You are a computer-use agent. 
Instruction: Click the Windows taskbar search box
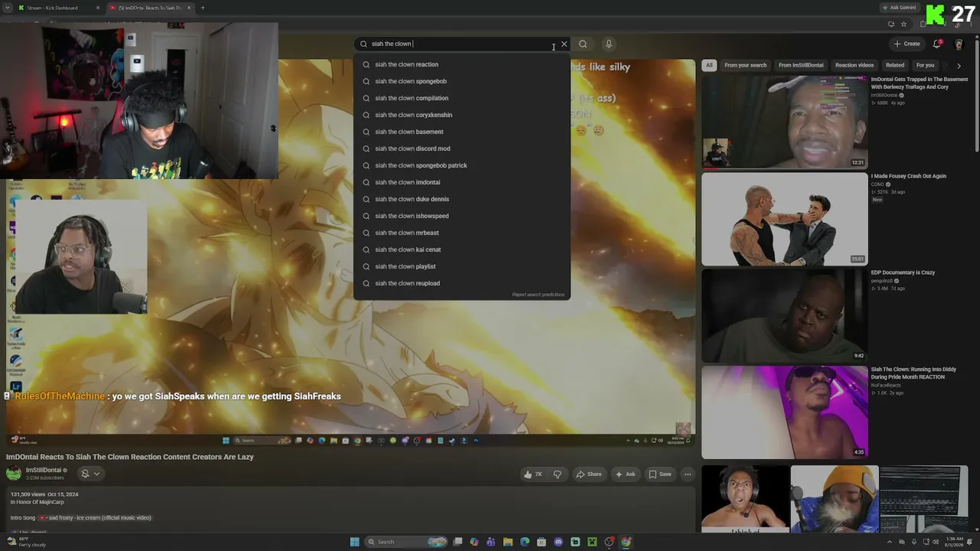point(407,542)
